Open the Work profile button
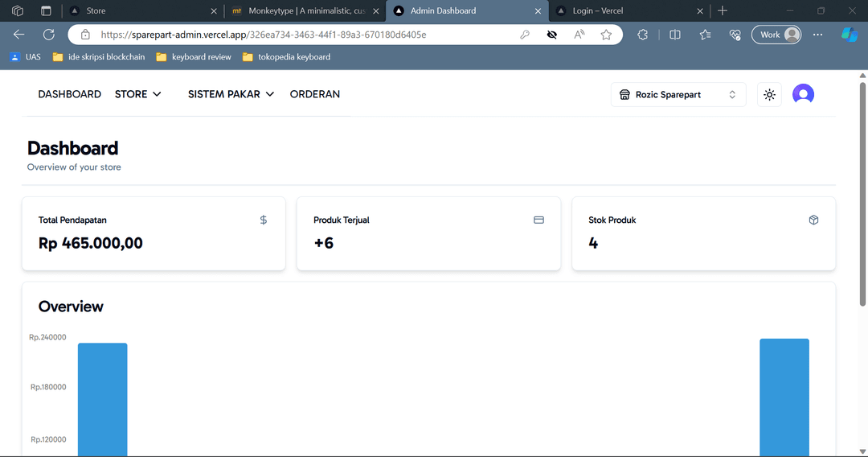This screenshot has height=457, width=868. pyautogui.click(x=776, y=35)
